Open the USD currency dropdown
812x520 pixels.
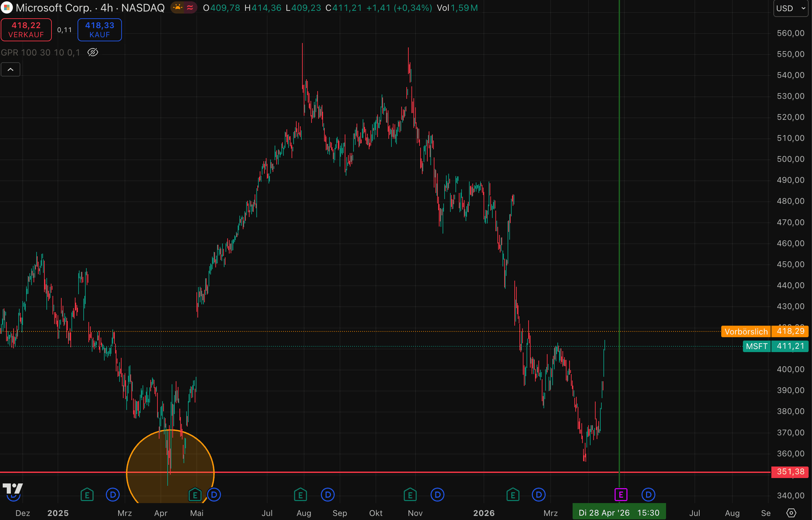pos(791,8)
